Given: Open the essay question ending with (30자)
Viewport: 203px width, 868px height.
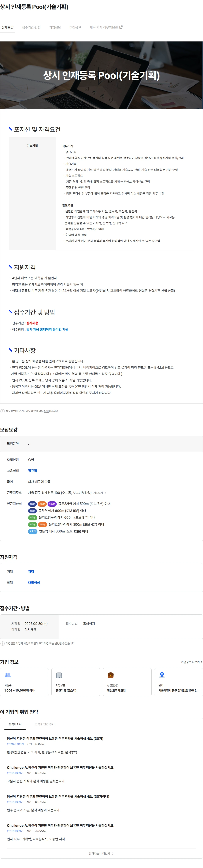Looking at the screenshot, I should pyautogui.click(x=55, y=739).
